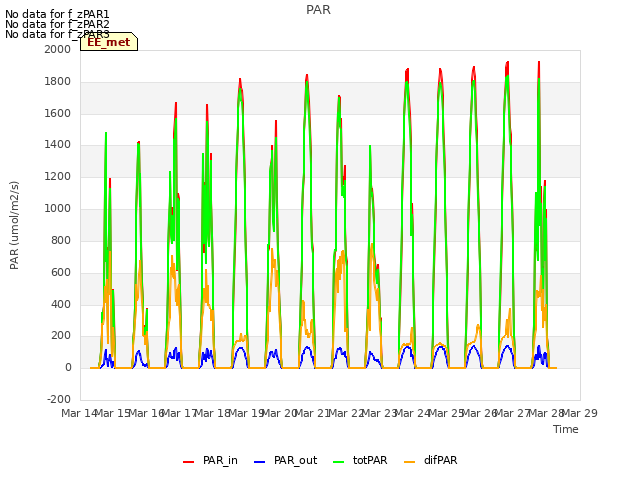Click the totPAR legend entry
This screenshot has height=480, width=640.
(x=360, y=460)
